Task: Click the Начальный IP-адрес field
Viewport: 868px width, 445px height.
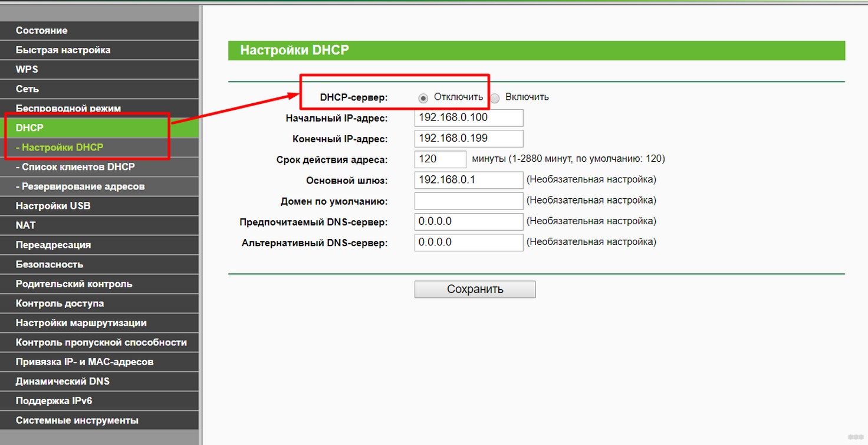Action: pos(469,117)
